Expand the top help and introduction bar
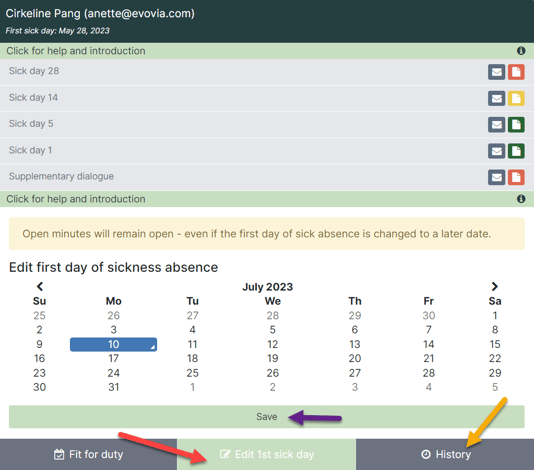 267,51
